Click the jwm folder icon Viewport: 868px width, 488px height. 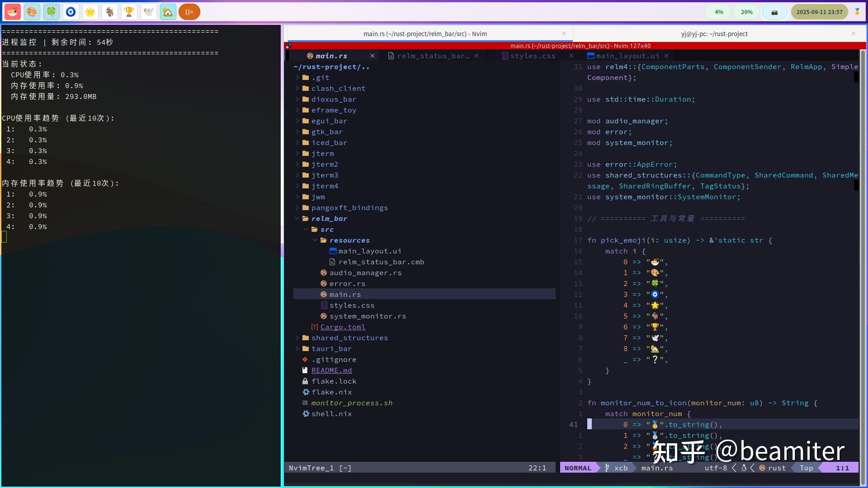306,197
